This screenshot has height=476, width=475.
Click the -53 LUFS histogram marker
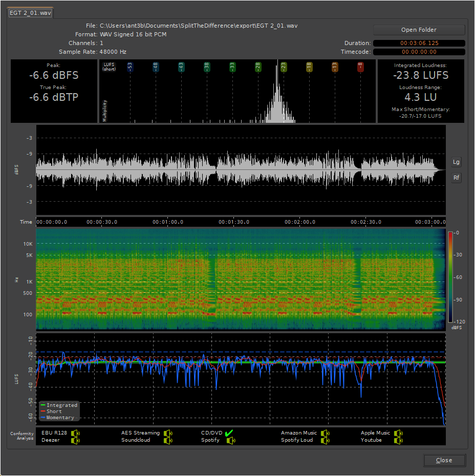(x=130, y=67)
